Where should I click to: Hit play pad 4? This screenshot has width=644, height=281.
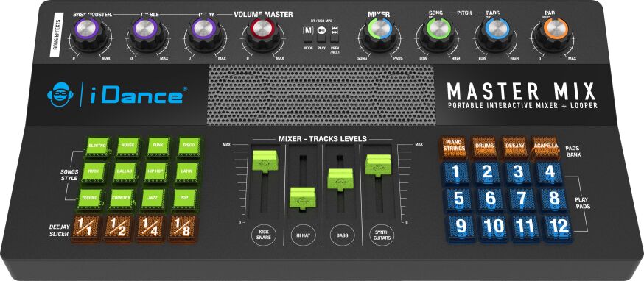(550, 173)
